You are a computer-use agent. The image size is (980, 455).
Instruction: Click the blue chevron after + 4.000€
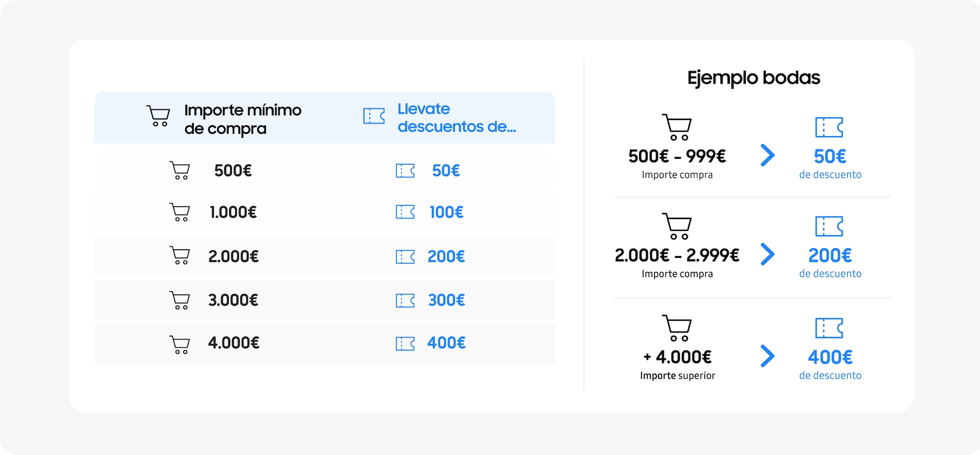click(768, 356)
